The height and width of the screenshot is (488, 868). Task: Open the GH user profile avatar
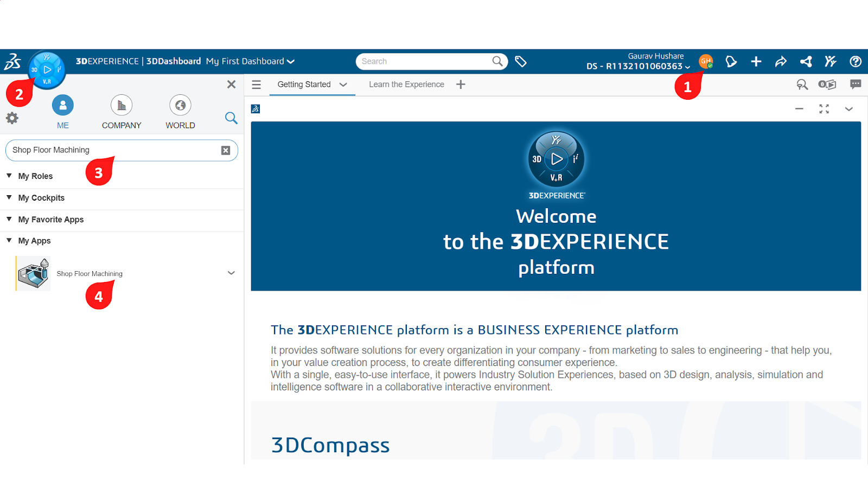706,61
